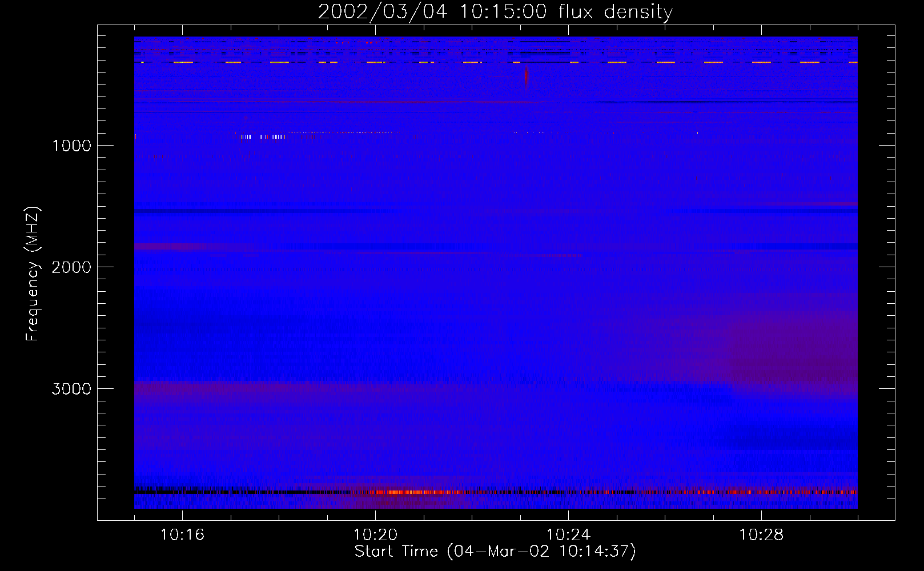Select the '2000' frequency axis label
924x571 pixels.
71,267
